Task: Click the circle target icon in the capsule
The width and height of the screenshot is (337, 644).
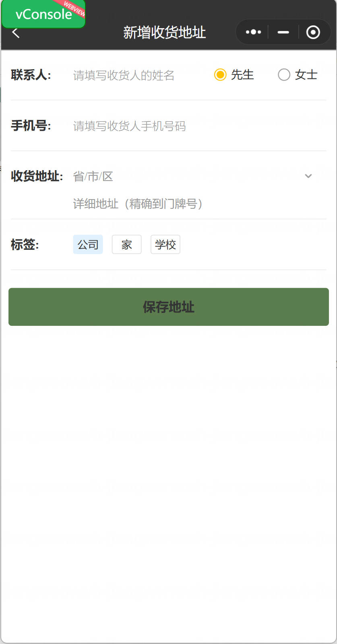Action: pyautogui.click(x=313, y=32)
